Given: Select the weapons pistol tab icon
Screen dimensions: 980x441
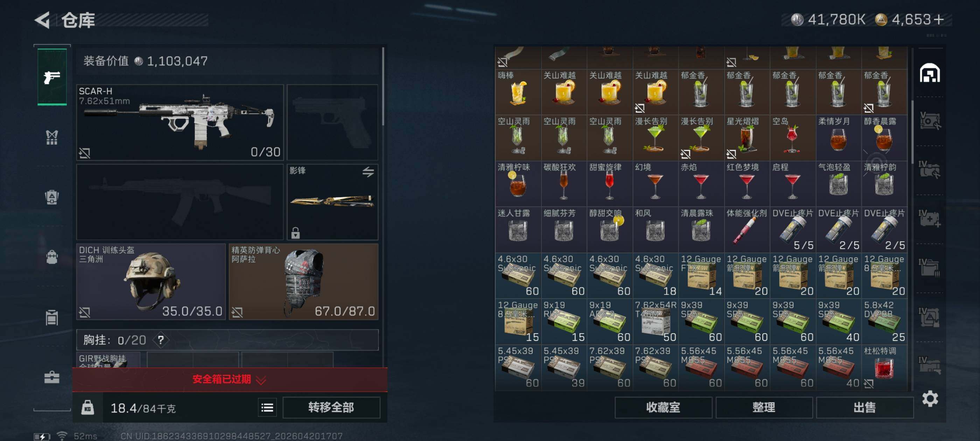Looking at the screenshot, I should (52, 77).
